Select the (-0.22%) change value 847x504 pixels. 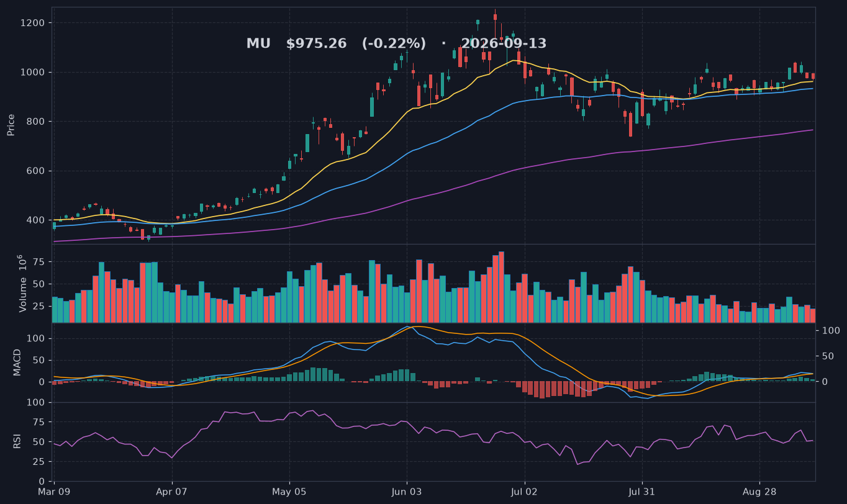(x=394, y=44)
